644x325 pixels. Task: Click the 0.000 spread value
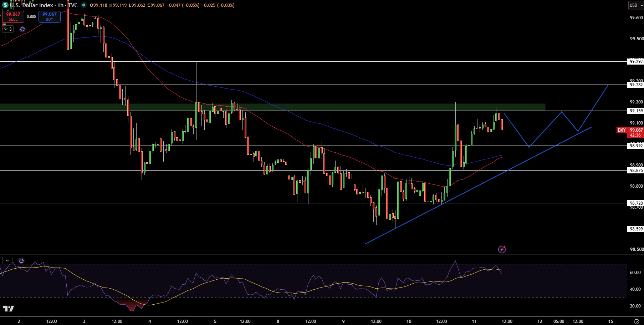coord(31,17)
